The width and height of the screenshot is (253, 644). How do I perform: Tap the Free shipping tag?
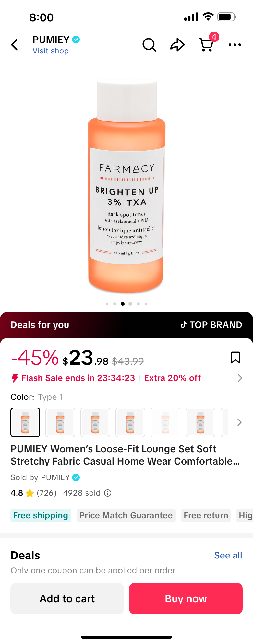(41, 515)
